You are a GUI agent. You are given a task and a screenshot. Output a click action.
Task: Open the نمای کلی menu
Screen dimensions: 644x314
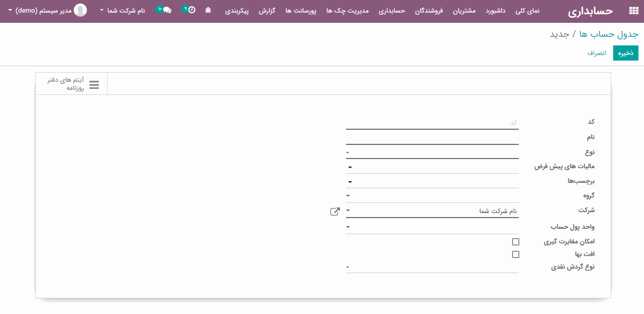click(527, 11)
